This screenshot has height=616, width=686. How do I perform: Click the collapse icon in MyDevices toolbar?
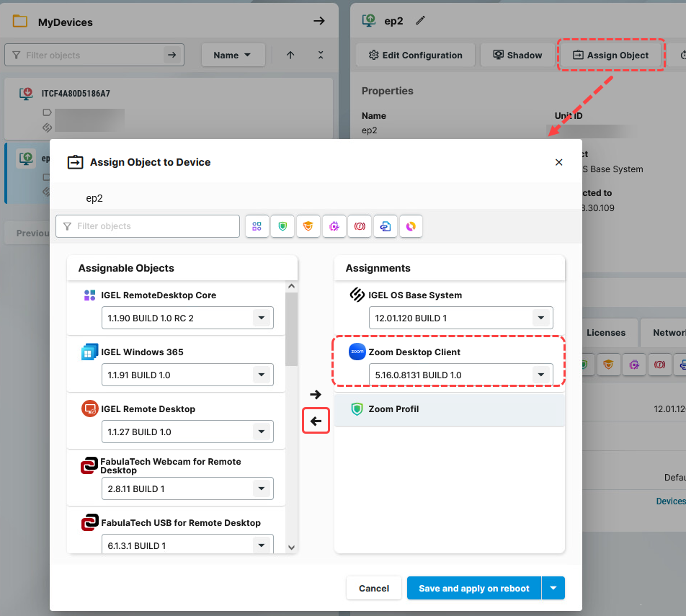[x=320, y=55]
